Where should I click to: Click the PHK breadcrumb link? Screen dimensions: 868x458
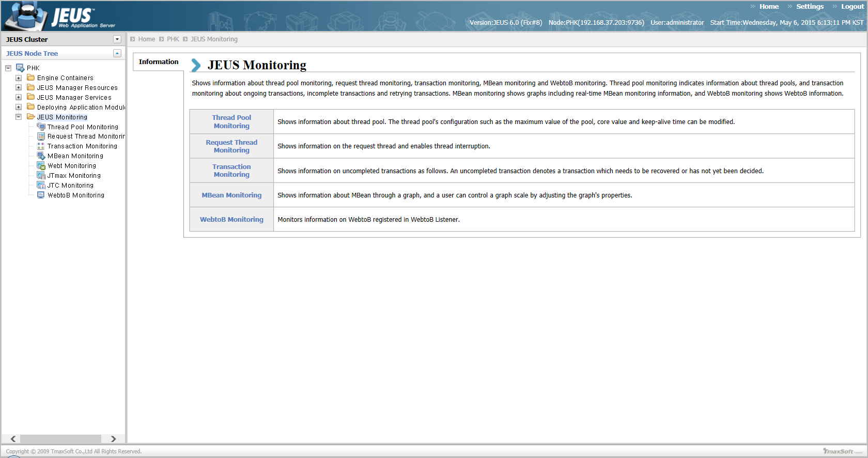coord(173,39)
